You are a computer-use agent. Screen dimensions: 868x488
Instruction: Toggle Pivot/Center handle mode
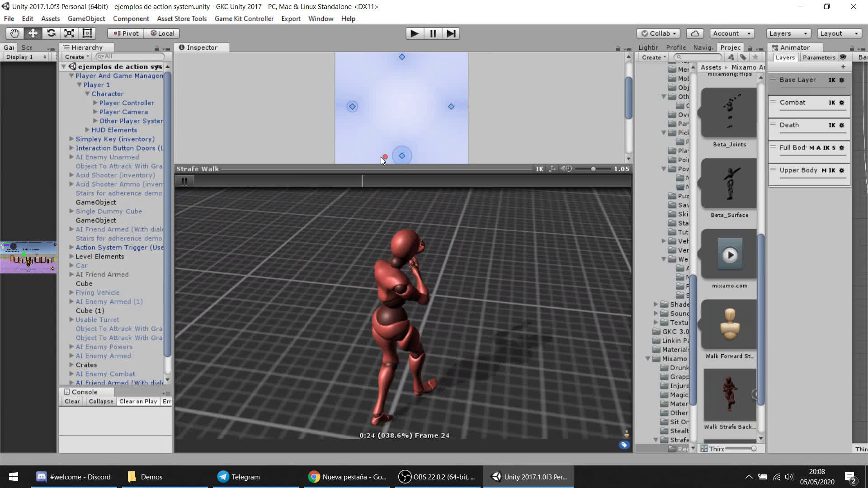click(126, 33)
